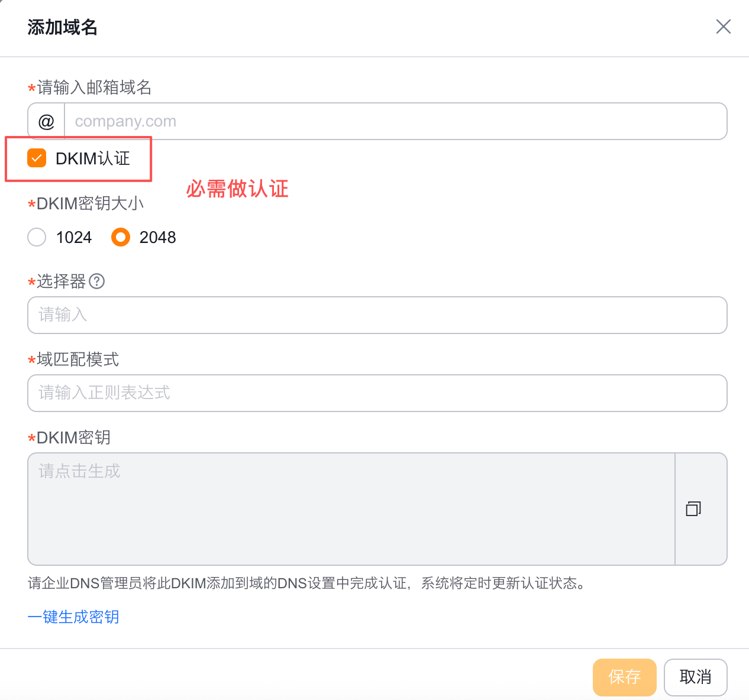Image resolution: width=749 pixels, height=700 pixels.
Task: Click the red 必需做认证 annotation text
Action: tap(237, 189)
